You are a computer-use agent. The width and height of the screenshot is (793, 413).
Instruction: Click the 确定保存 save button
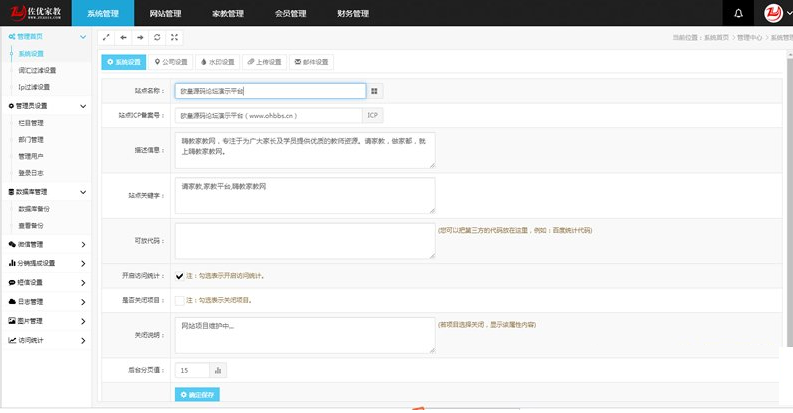tap(197, 394)
